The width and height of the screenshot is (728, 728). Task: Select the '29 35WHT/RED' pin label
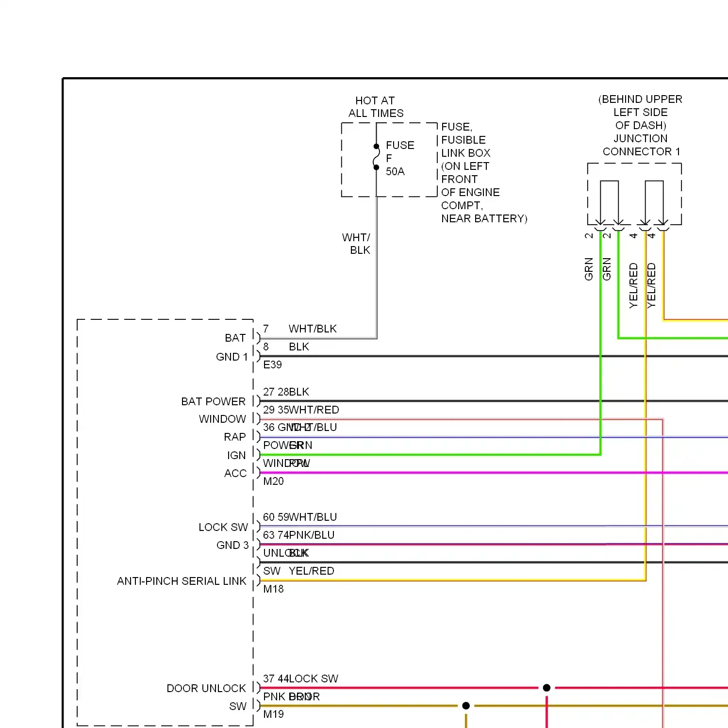click(301, 410)
